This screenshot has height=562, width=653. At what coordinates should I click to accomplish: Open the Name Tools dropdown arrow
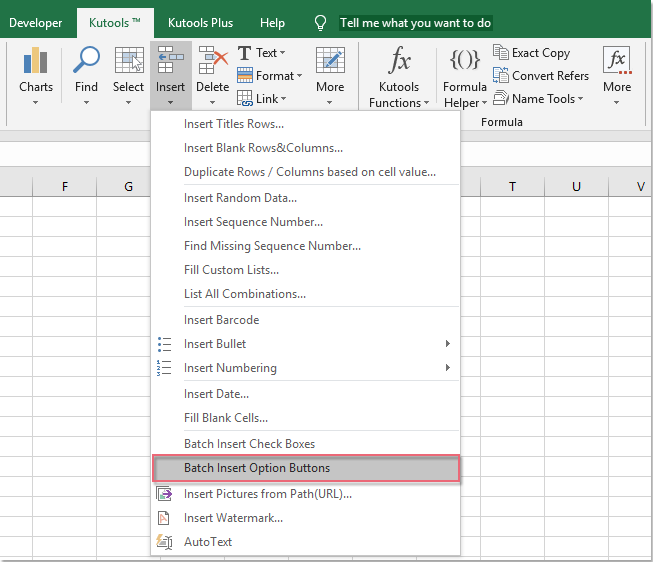tap(581, 99)
